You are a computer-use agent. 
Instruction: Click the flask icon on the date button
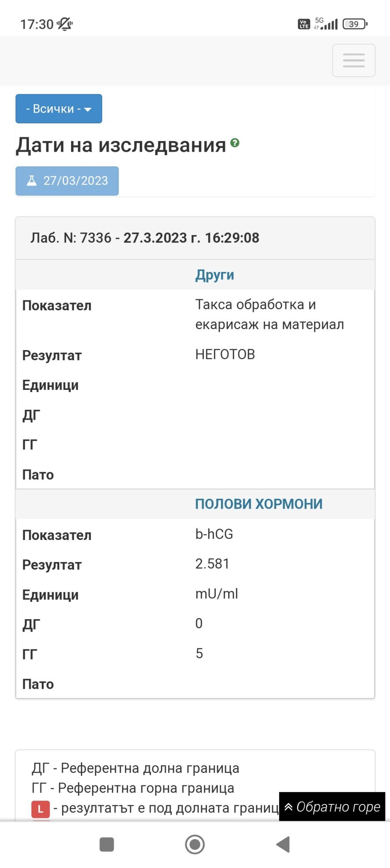[32, 181]
